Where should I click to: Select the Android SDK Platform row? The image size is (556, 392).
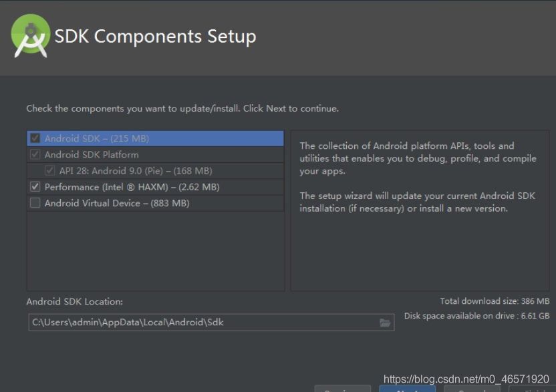pyautogui.click(x=155, y=154)
